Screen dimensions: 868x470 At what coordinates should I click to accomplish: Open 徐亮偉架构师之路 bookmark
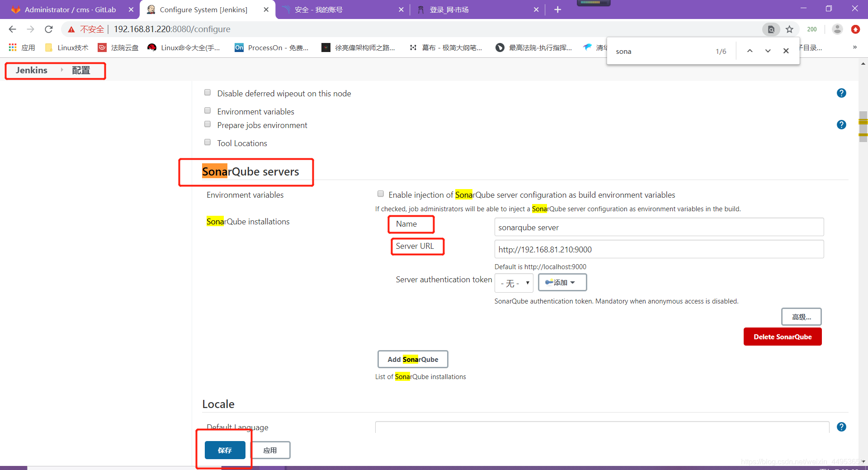point(358,47)
